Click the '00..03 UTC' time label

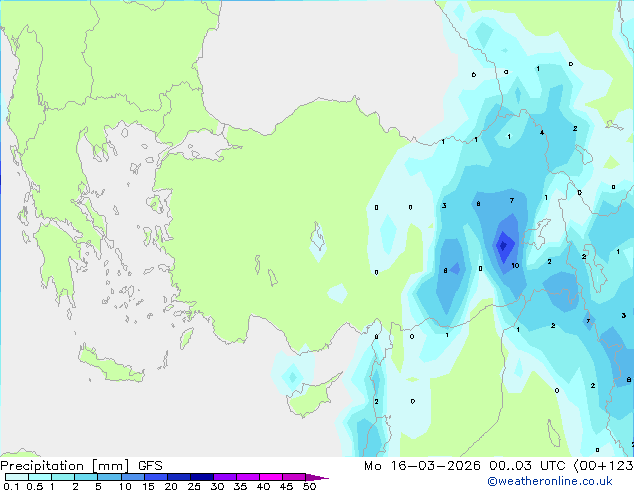(527, 466)
